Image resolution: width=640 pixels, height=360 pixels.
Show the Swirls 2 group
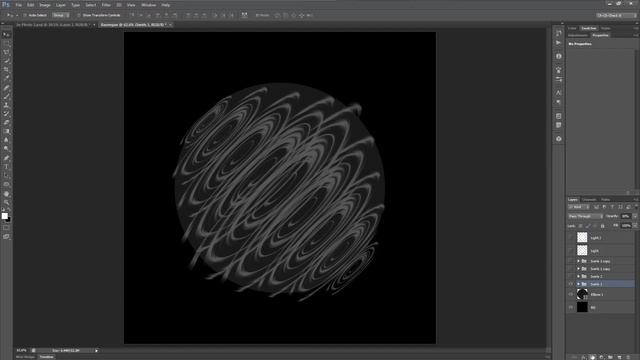(x=571, y=276)
